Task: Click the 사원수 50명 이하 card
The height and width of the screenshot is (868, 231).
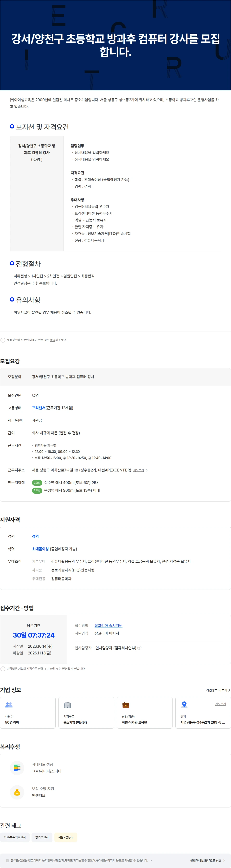Action: 28,713
